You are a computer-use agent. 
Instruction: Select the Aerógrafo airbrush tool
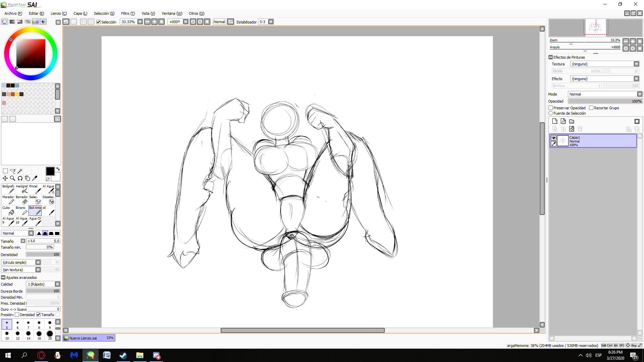point(22,189)
